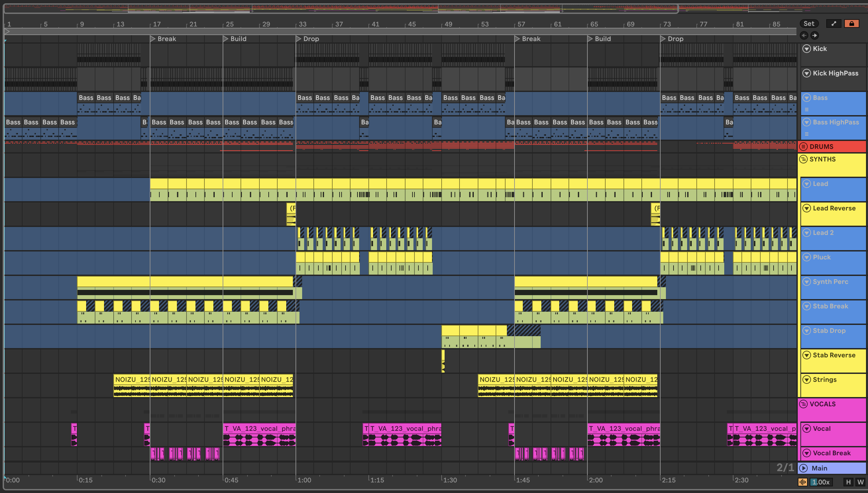Jump to the previous locator arrow

[804, 35]
